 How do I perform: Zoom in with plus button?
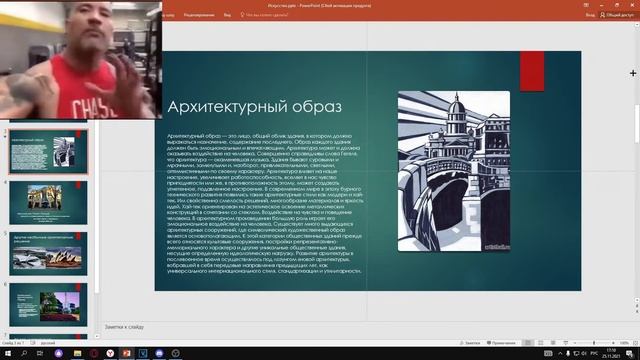[613, 343]
